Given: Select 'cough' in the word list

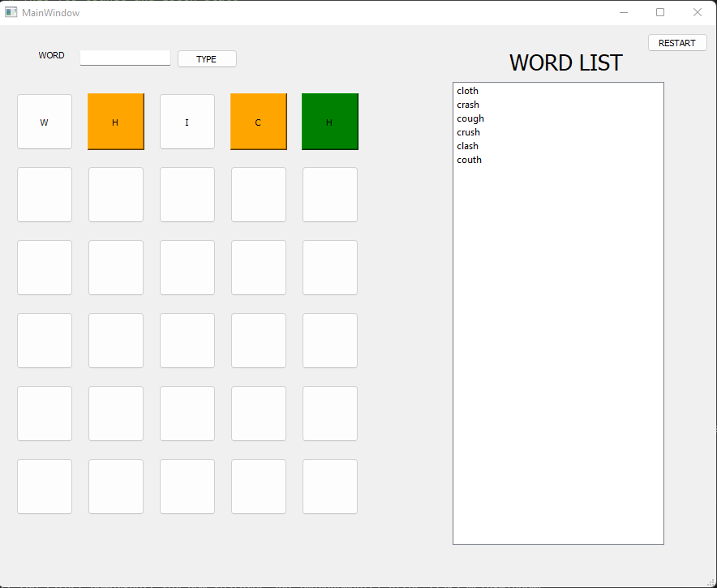Looking at the screenshot, I should click(x=470, y=118).
